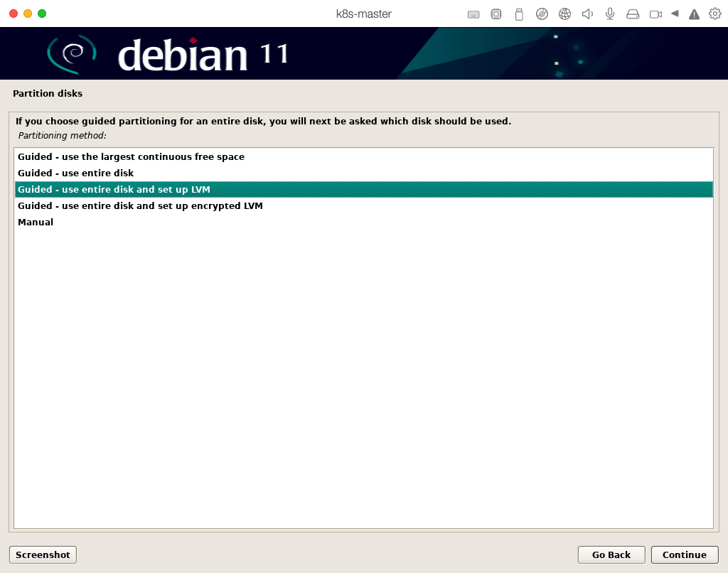Close the k8s-master window with the red button

point(14,14)
